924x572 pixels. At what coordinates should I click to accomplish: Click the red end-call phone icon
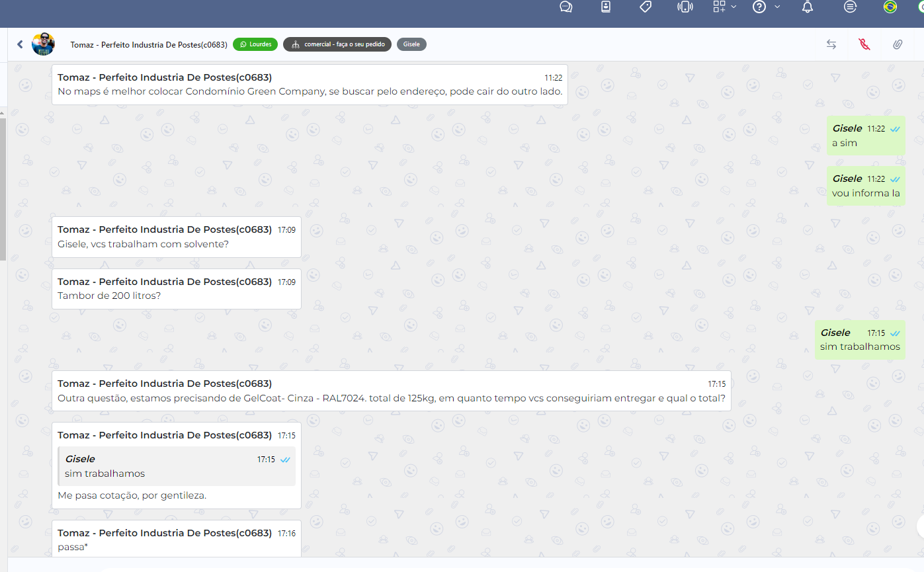click(864, 44)
